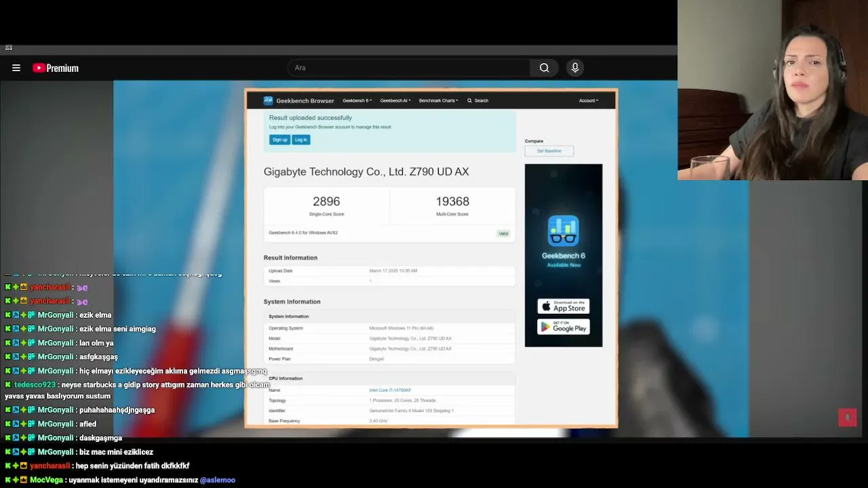Screen dimensions: 868x488
Task: Click the YouTube Premium logo
Action: [56, 68]
